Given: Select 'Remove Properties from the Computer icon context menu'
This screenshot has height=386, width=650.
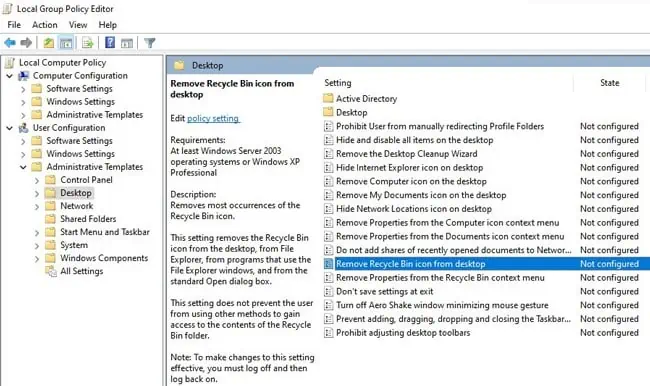Looking at the screenshot, I should click(x=447, y=223).
